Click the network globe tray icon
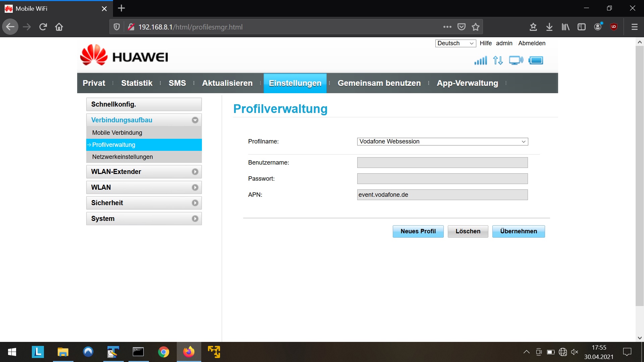Image resolution: width=644 pixels, height=362 pixels. coord(563,352)
